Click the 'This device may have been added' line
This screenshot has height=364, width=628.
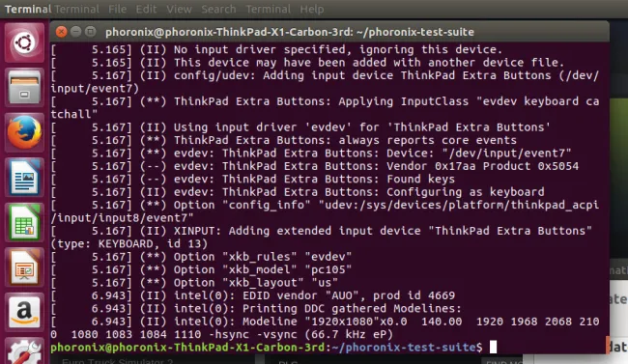click(307, 63)
